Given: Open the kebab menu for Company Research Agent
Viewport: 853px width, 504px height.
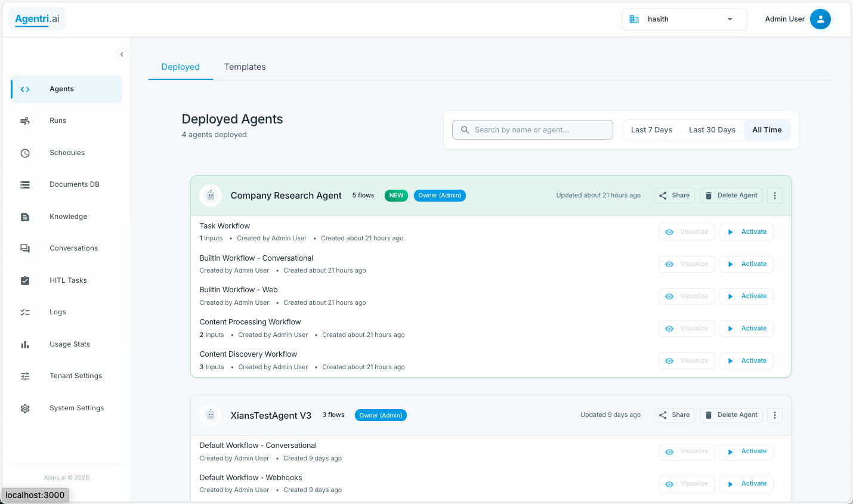Looking at the screenshot, I should pos(774,195).
